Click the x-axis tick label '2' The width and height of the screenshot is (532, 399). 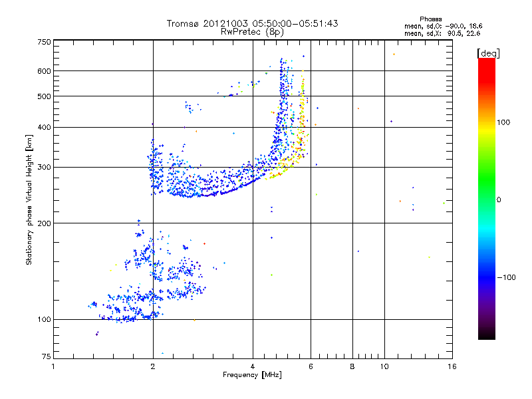pyautogui.click(x=153, y=366)
